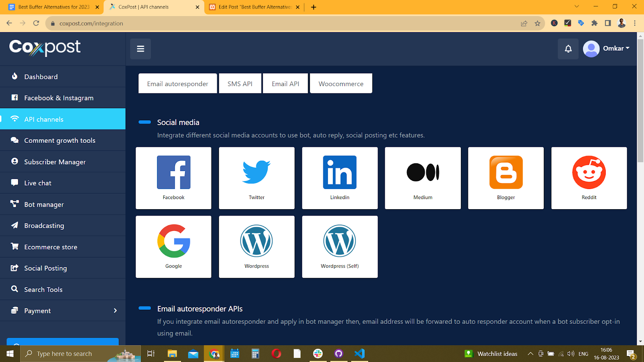Open the notifications bell

(568, 49)
